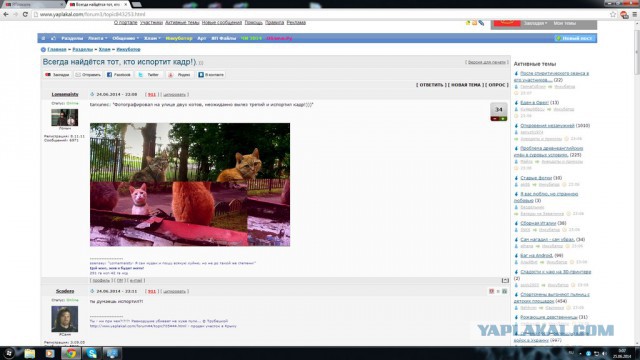
Task: Expand the Лента dropdown
Action: 97,38
